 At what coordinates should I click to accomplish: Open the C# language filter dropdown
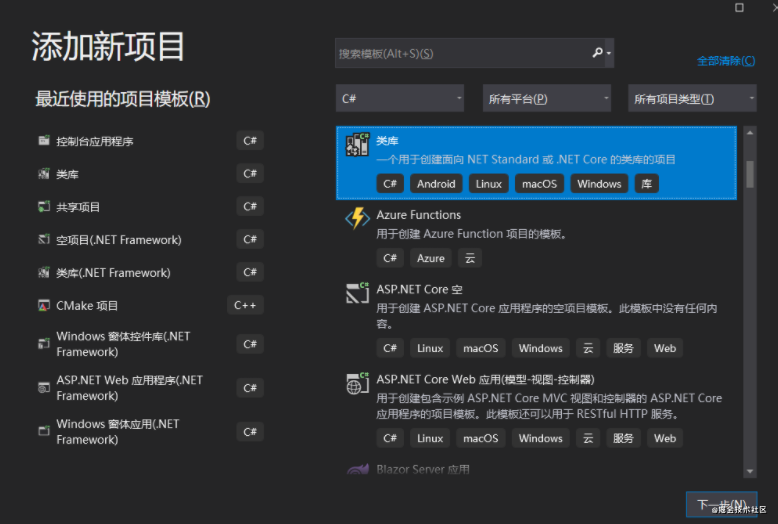400,98
